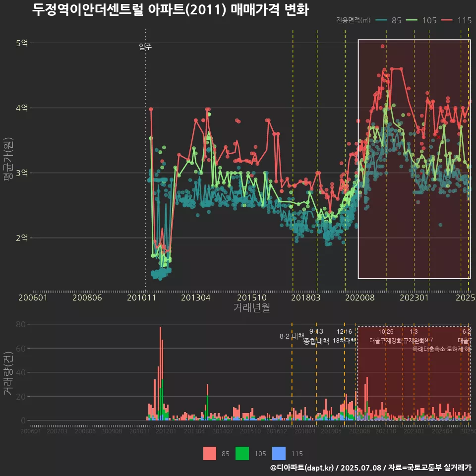The width and height of the screenshot is (476, 476).
Task: Click the 입주 marker label
Action: (145, 47)
